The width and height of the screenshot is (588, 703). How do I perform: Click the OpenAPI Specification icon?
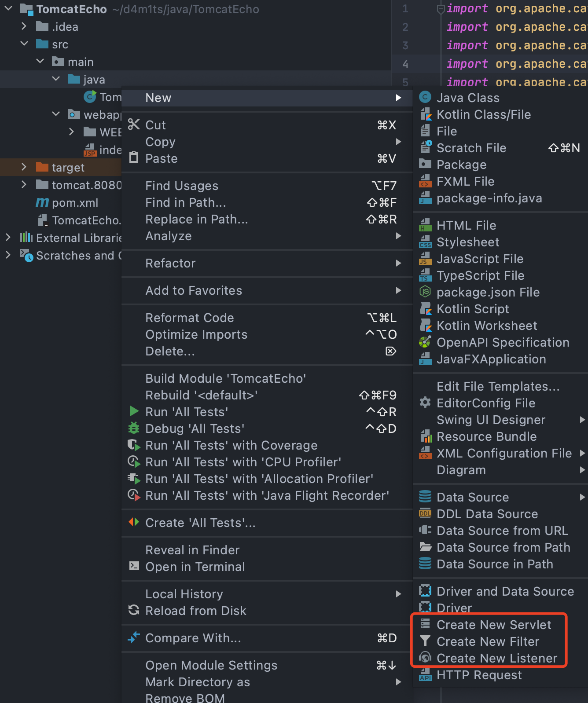coord(425,342)
